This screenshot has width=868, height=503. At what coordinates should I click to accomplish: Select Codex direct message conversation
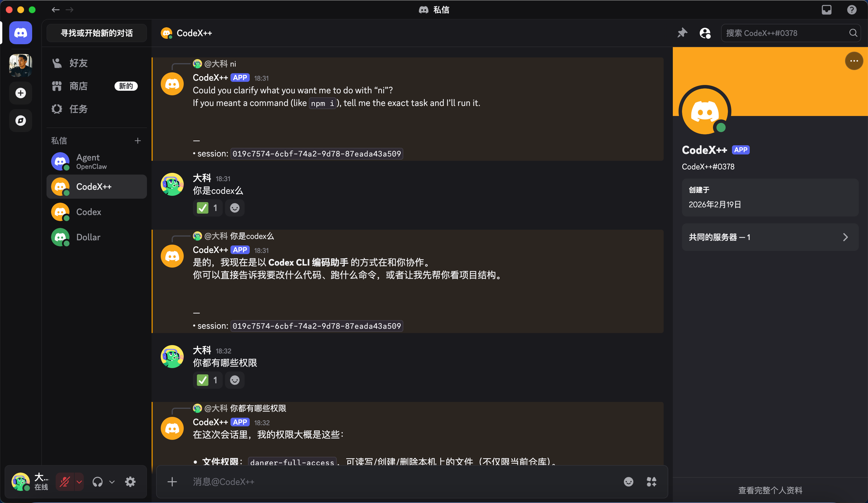[x=88, y=212]
